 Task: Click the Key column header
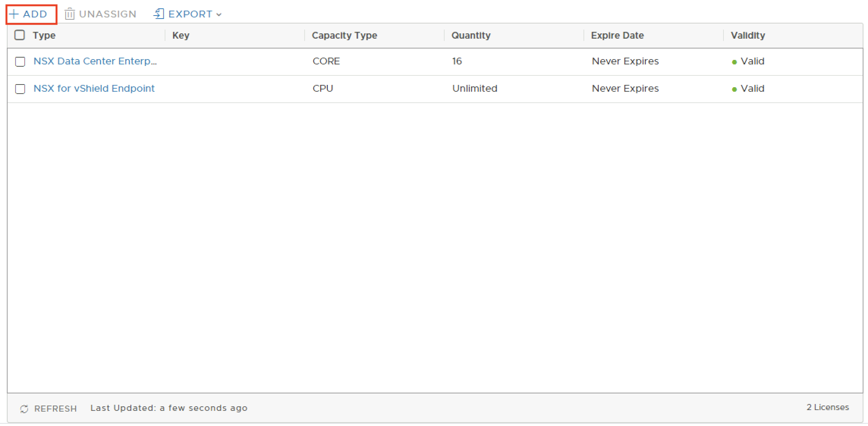coord(181,36)
